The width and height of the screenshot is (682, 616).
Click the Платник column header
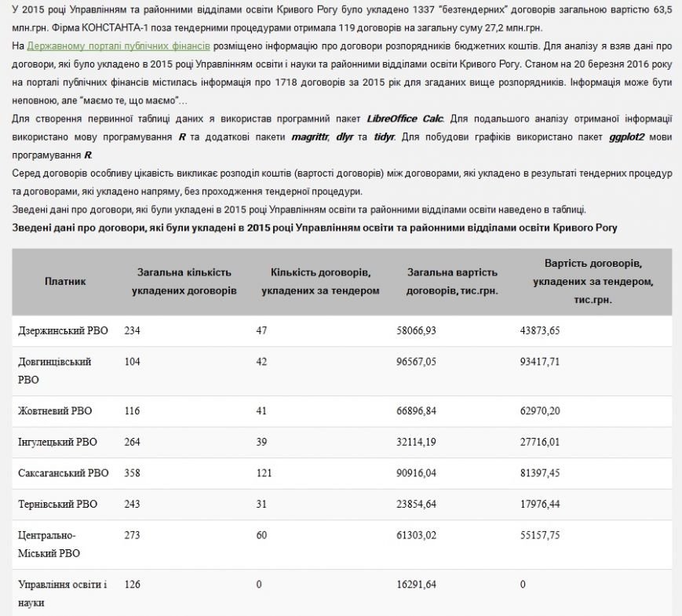65,282
